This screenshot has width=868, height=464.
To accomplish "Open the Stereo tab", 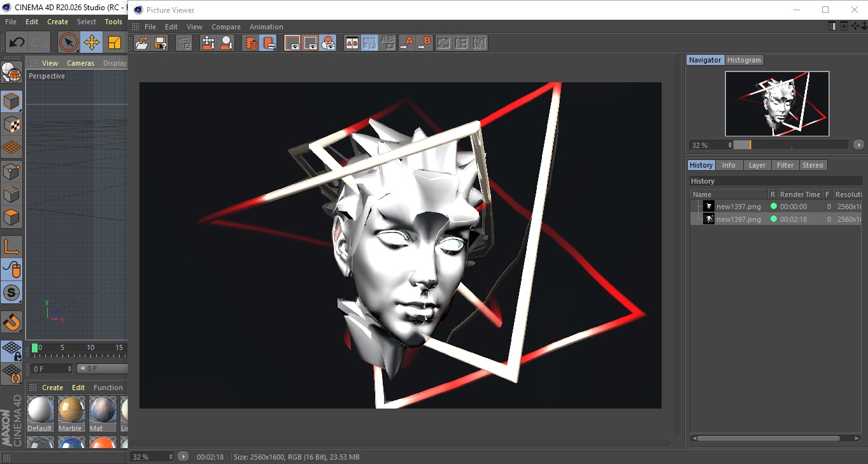I will [813, 165].
